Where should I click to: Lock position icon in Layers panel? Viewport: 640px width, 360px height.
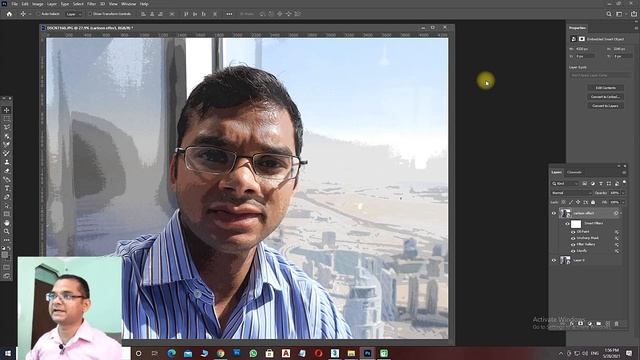point(578,202)
